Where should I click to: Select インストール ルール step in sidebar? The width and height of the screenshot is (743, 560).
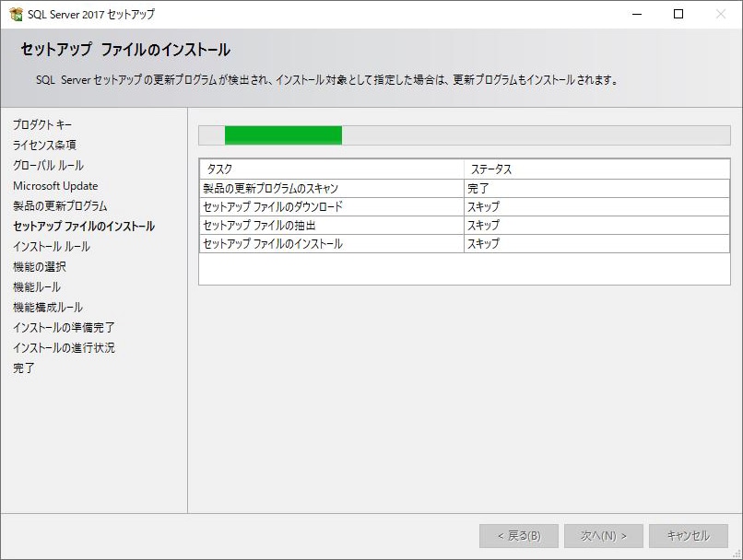[52, 247]
